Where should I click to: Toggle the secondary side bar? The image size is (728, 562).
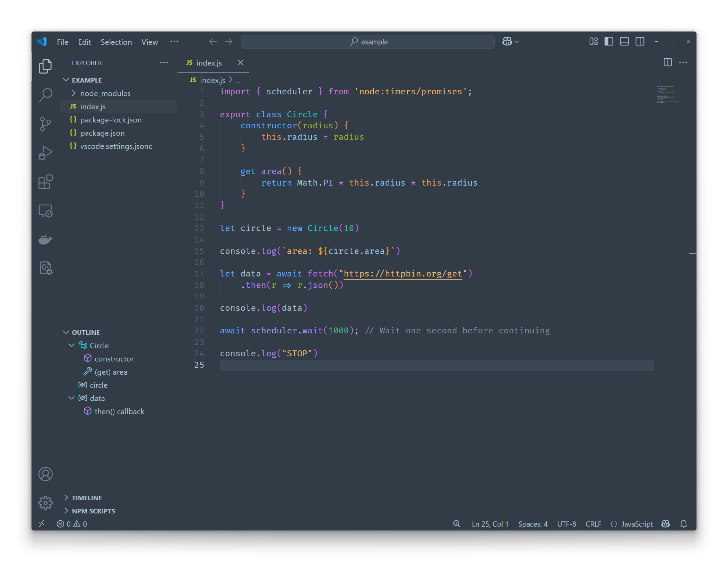pyautogui.click(x=640, y=42)
